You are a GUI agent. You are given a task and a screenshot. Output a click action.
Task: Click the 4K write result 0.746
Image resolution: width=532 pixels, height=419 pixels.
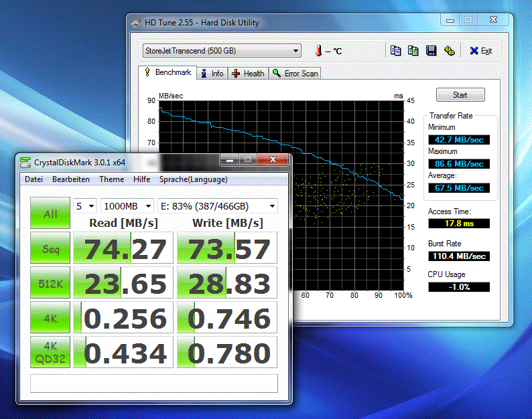(227, 317)
